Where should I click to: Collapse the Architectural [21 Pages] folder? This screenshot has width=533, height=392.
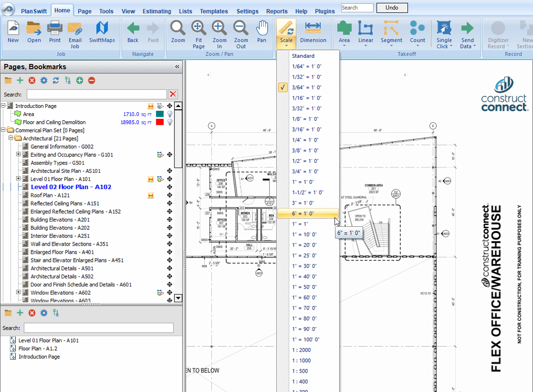pyautogui.click(x=10, y=138)
